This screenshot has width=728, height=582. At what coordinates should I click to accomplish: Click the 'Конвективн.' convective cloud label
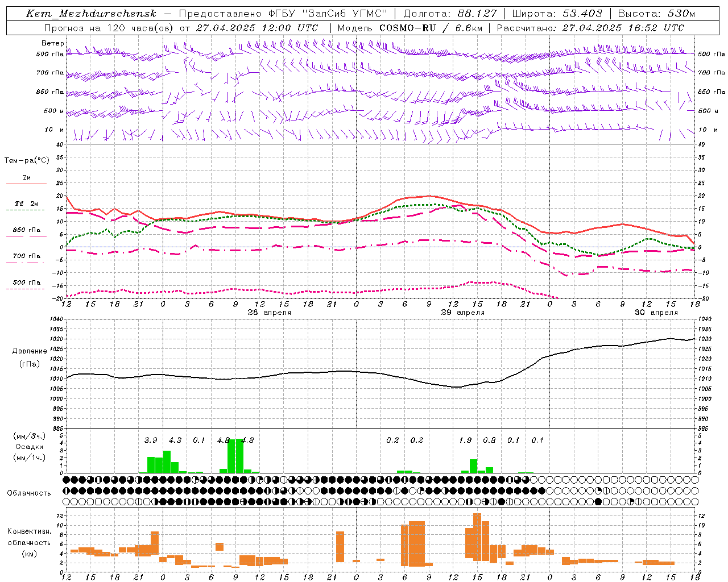coord(29,531)
